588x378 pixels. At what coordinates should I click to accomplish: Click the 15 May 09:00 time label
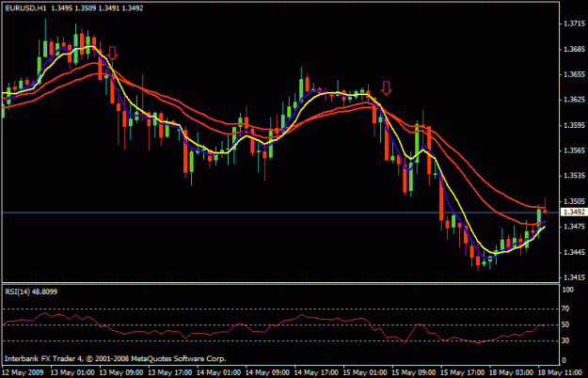click(414, 372)
